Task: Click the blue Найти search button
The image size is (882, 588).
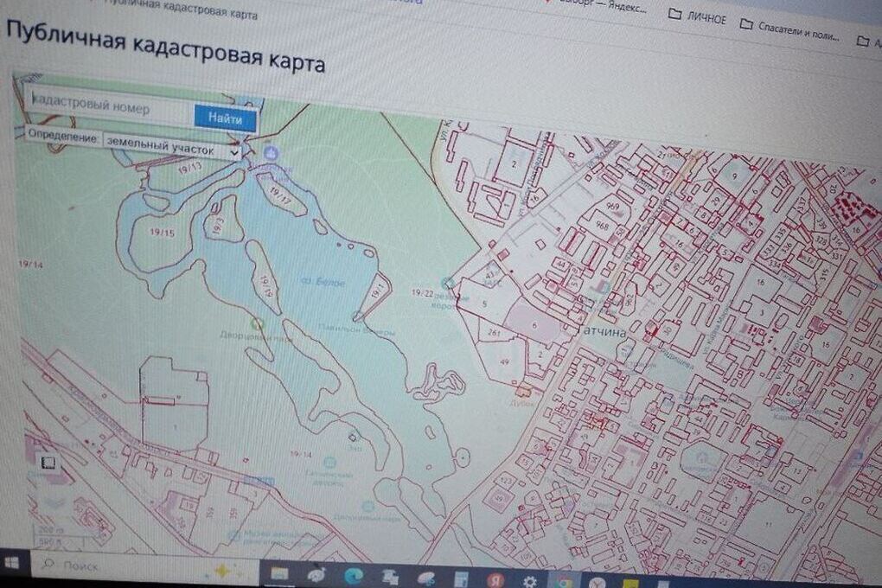Action: (x=225, y=118)
